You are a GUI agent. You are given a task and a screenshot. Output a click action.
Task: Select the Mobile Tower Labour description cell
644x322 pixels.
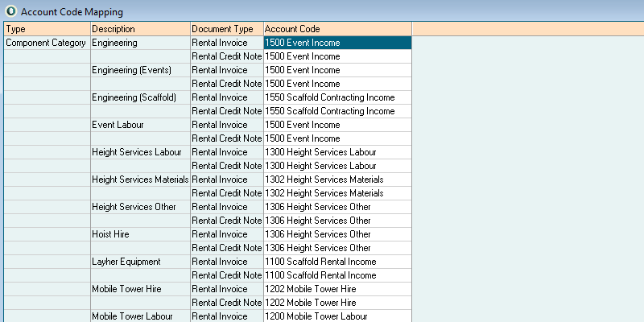pos(131,316)
